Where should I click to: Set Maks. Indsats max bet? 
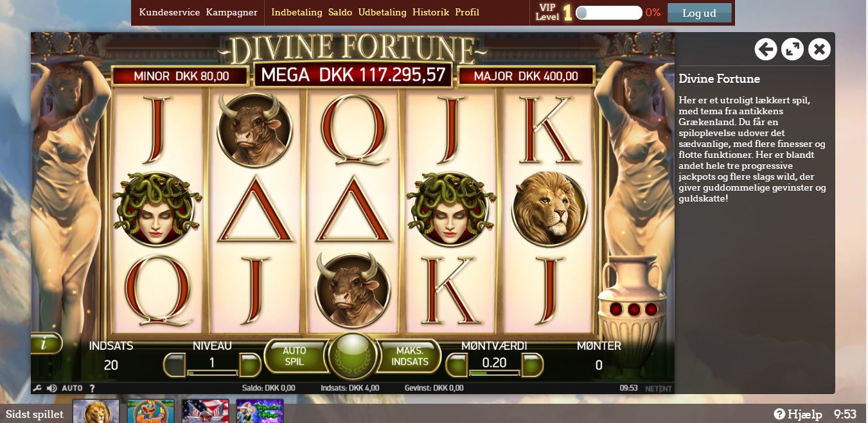[412, 356]
